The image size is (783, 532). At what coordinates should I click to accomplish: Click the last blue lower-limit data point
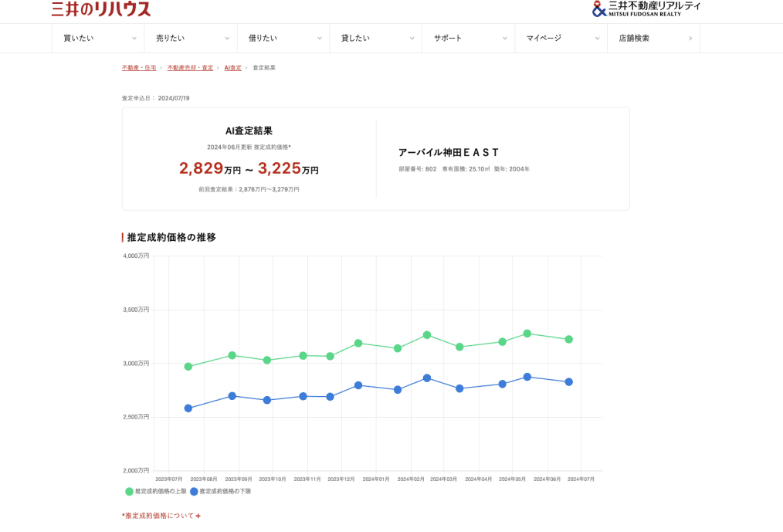coord(568,381)
